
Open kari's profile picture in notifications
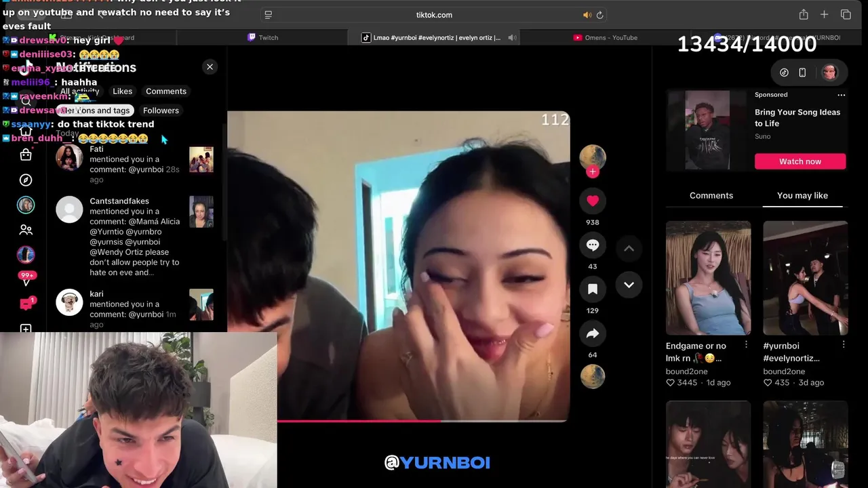(x=69, y=302)
